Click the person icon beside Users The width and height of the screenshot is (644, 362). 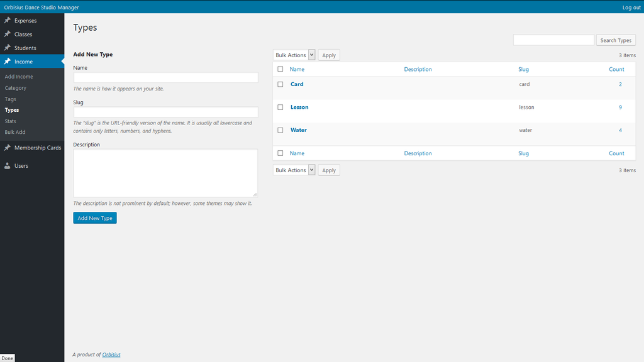coord(8,166)
